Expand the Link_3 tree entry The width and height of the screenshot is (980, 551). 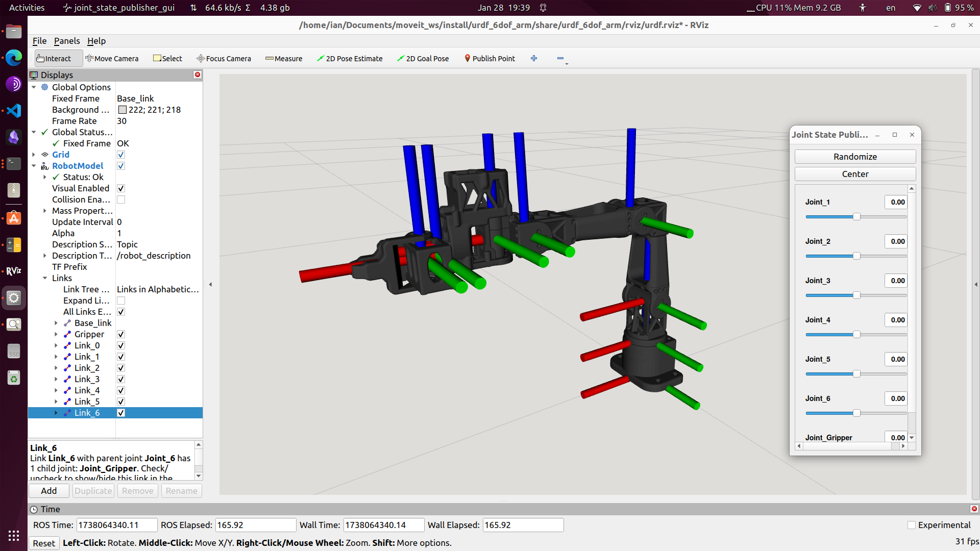click(x=56, y=379)
